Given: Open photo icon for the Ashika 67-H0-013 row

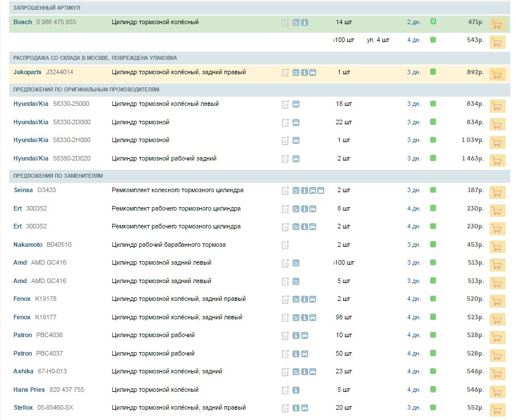Looking at the screenshot, I should 296,372.
